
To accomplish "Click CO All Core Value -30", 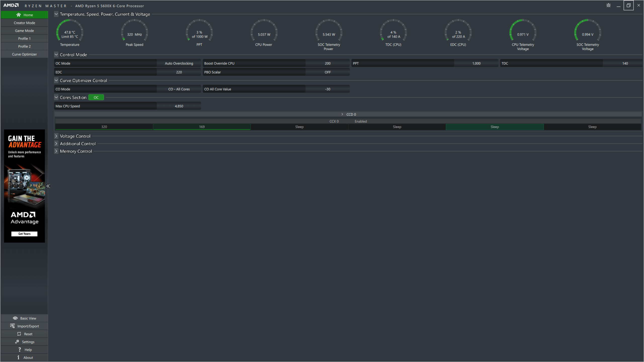I will click(328, 89).
